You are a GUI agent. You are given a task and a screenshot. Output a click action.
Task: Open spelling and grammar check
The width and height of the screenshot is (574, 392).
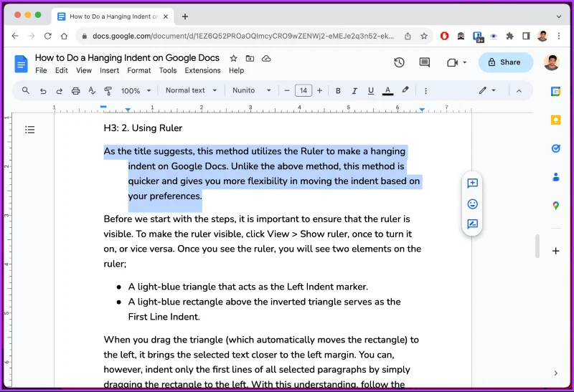click(x=92, y=91)
